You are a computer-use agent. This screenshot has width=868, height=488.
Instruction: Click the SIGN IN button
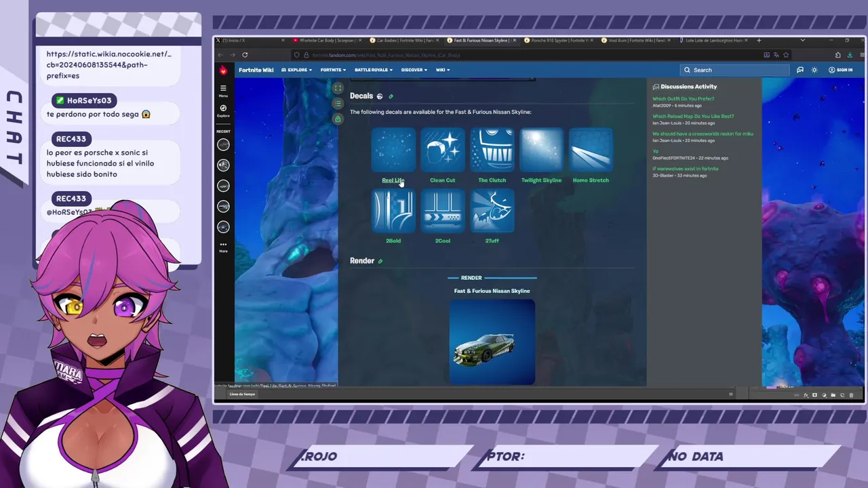tap(840, 70)
